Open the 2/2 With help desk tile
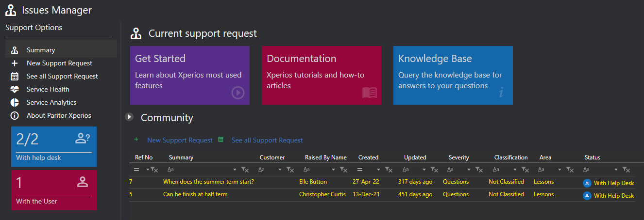This screenshot has width=644, height=220. coord(54,146)
